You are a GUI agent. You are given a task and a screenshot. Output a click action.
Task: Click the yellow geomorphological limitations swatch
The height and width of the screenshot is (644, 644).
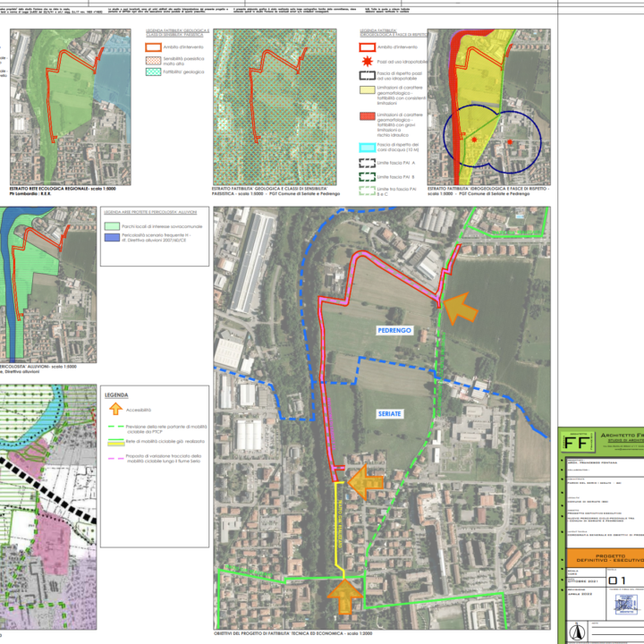(368, 90)
